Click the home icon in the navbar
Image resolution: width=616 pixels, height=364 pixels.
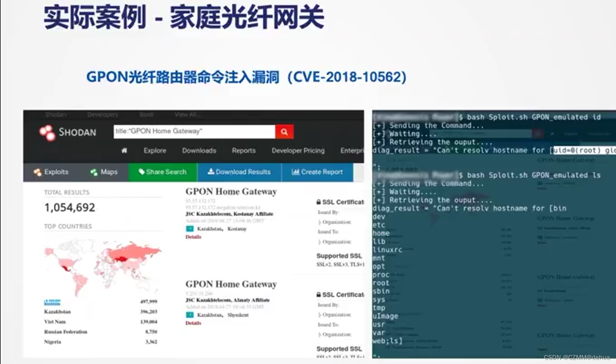coord(124,150)
